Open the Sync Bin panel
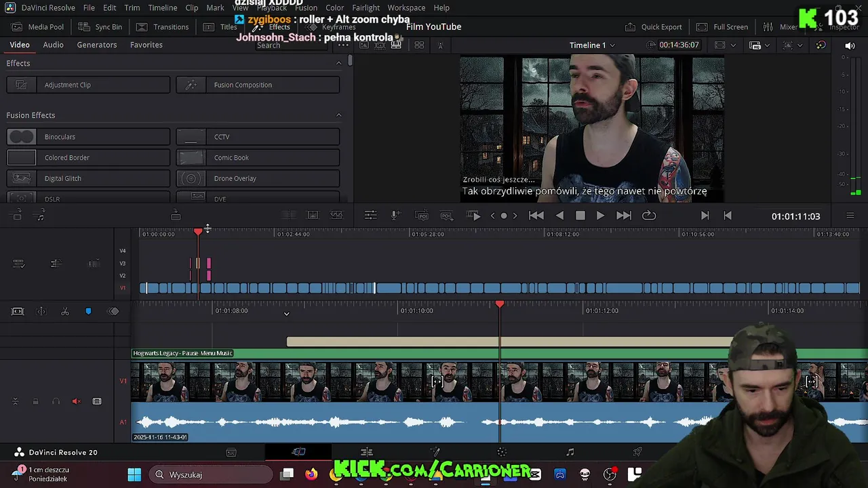Image resolution: width=868 pixels, height=488 pixels. point(100,27)
